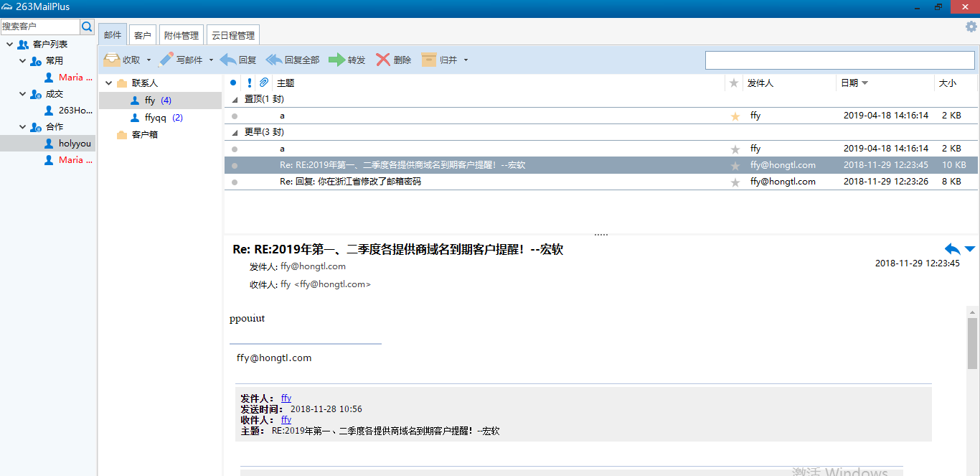
Task: Switch to the 云日程管理 tab
Action: [232, 35]
